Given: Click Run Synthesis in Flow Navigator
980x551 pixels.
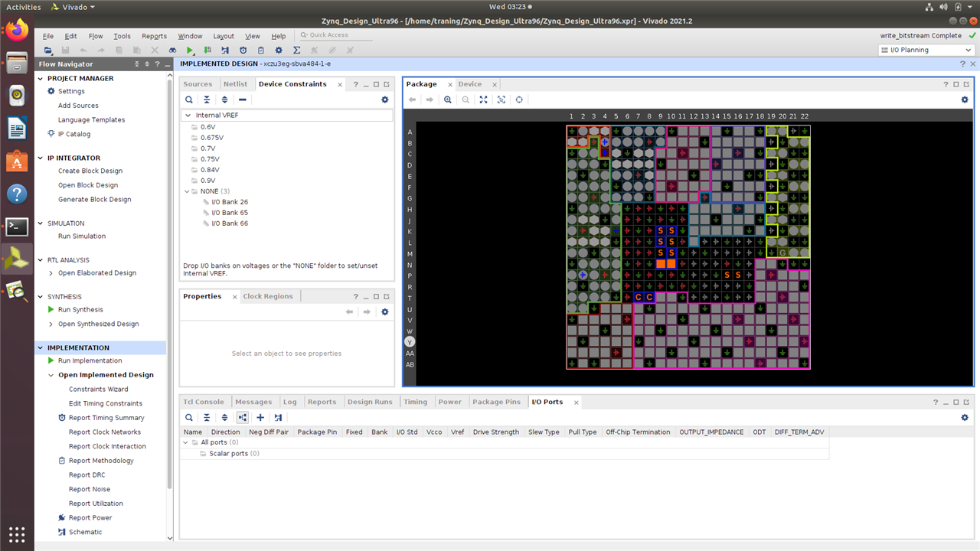Looking at the screenshot, I should coord(80,310).
